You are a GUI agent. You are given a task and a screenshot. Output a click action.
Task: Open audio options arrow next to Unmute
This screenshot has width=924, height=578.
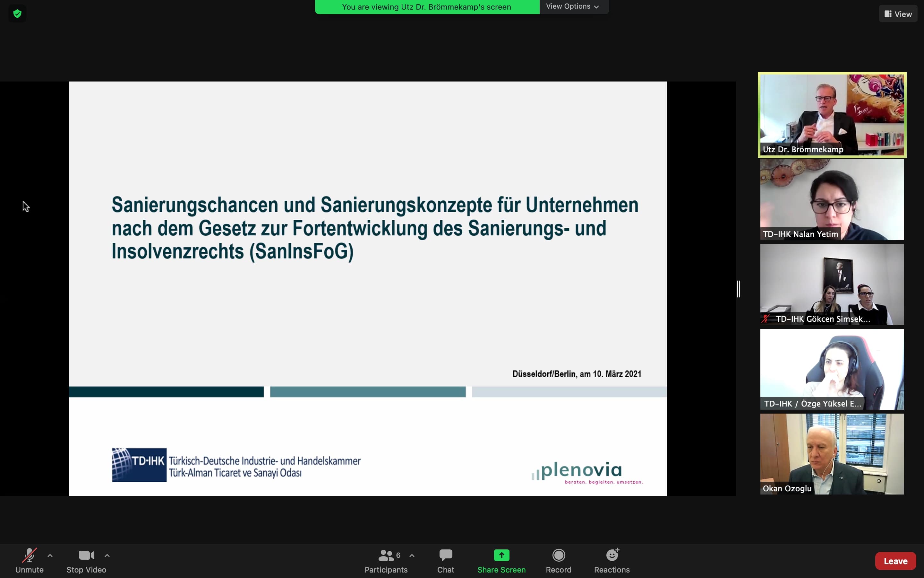coord(50,556)
